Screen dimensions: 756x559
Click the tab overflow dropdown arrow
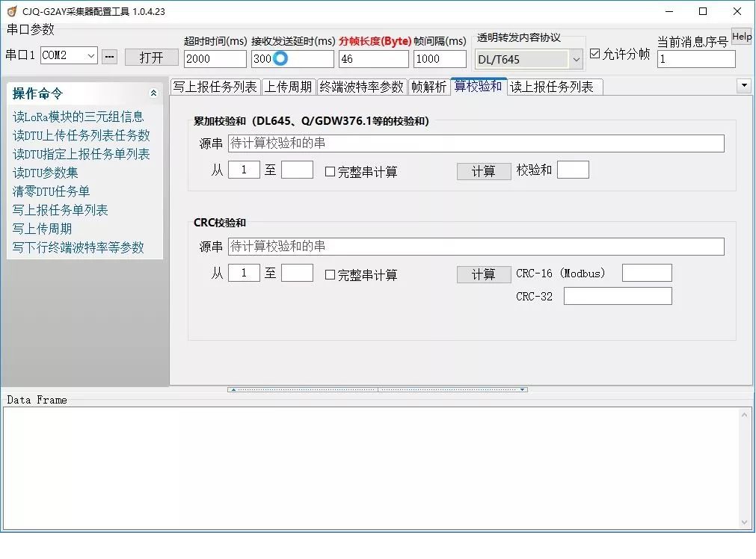[x=744, y=86]
